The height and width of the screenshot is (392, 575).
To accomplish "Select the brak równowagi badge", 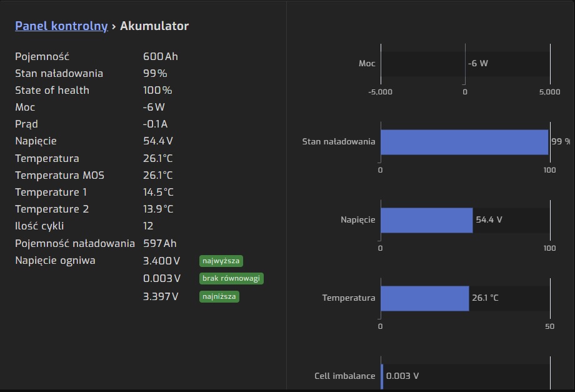I will [x=231, y=278].
